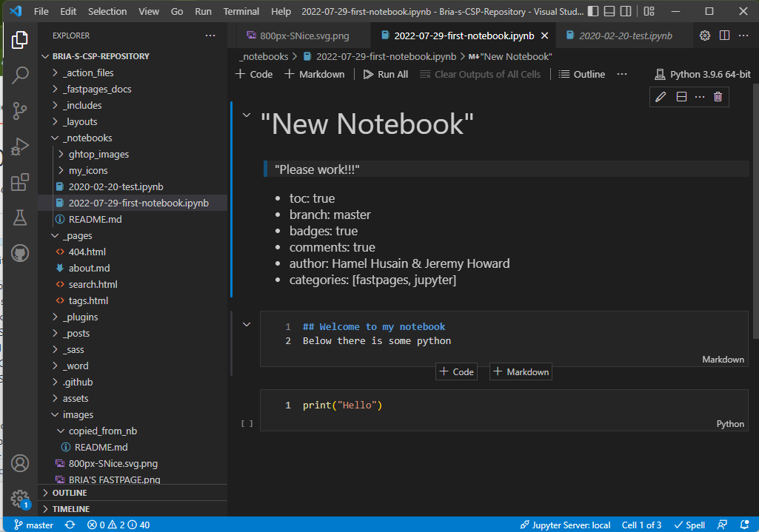The width and height of the screenshot is (759, 532).
Task: Click the Run All button
Action: pos(385,74)
